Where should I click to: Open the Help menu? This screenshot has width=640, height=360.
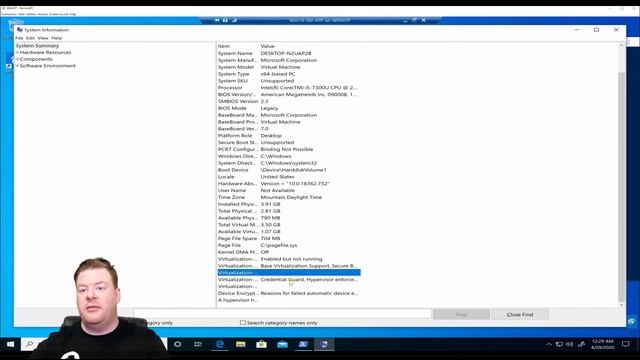(57, 38)
